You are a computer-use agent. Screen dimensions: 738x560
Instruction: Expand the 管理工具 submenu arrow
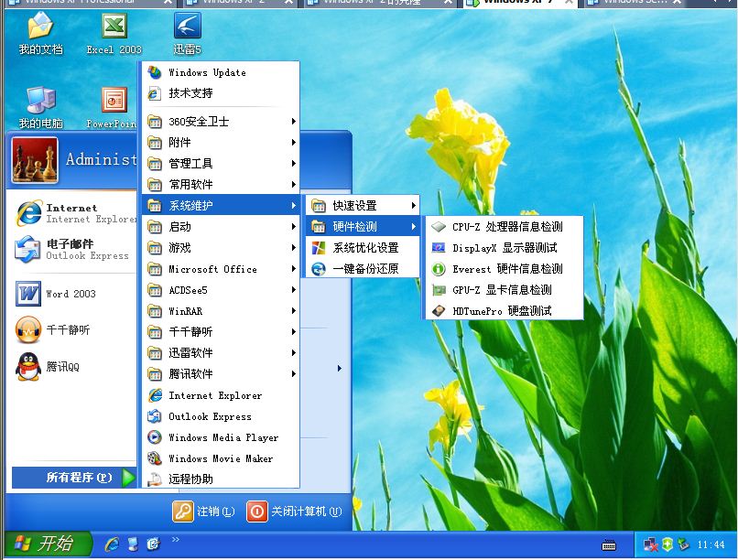point(293,163)
